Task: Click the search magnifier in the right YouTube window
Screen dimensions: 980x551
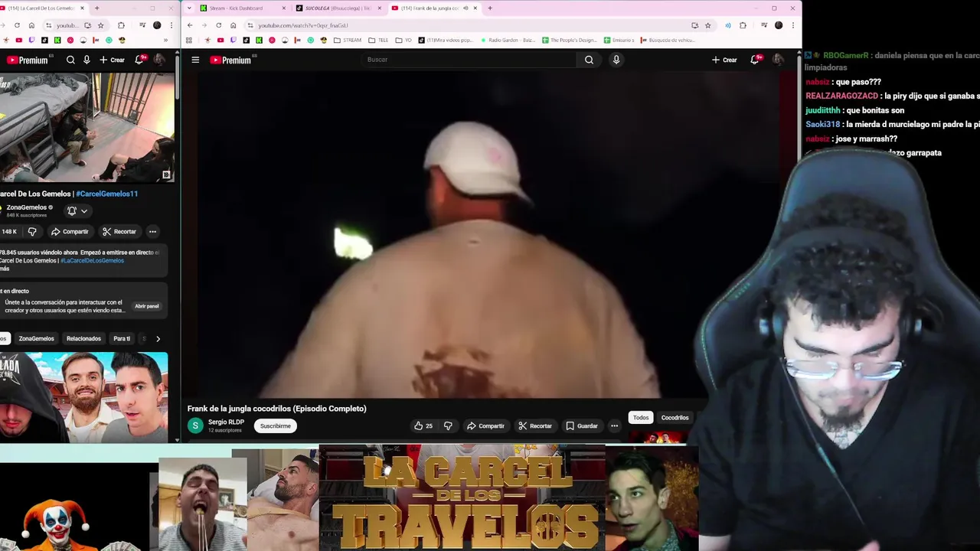Action: tap(589, 60)
